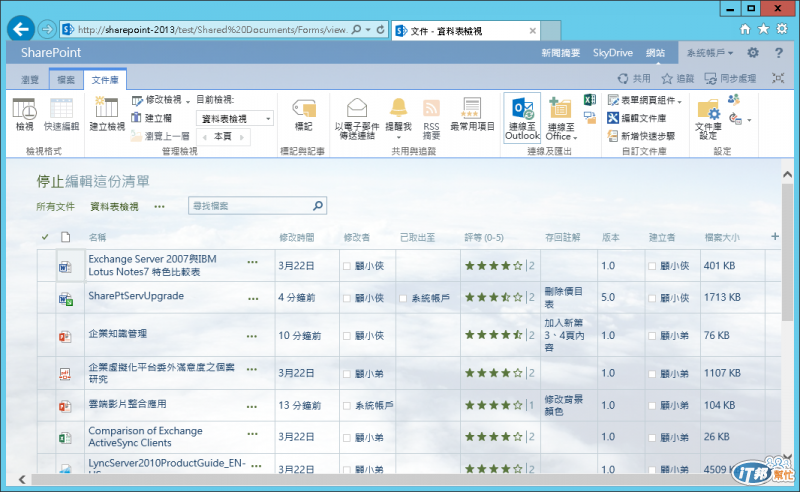Refresh the page with the reload icon

(381, 30)
